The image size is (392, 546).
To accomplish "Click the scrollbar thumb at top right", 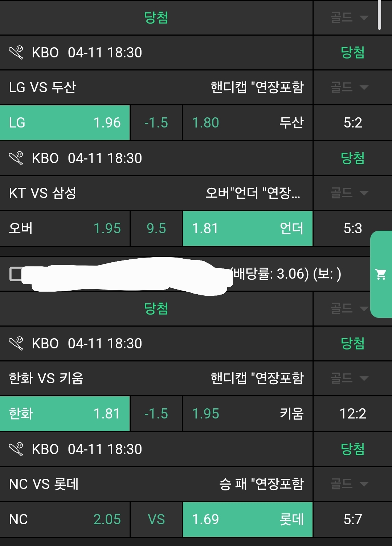I will (379, 15).
